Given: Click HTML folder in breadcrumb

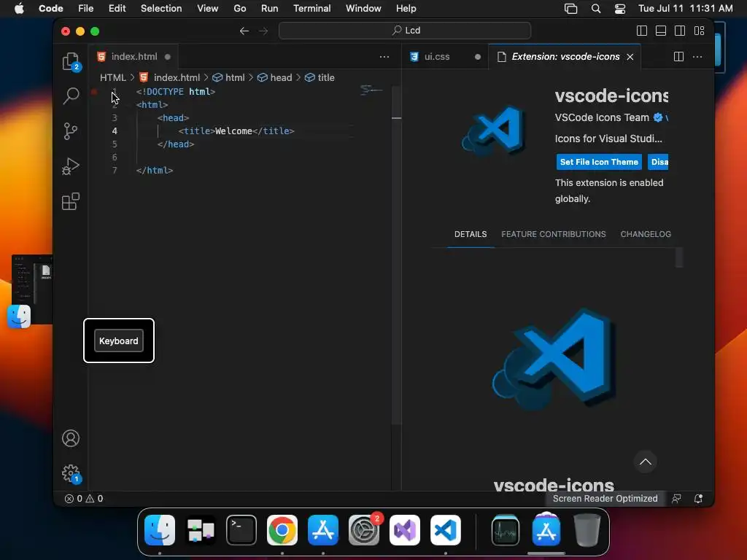Looking at the screenshot, I should click(x=113, y=77).
